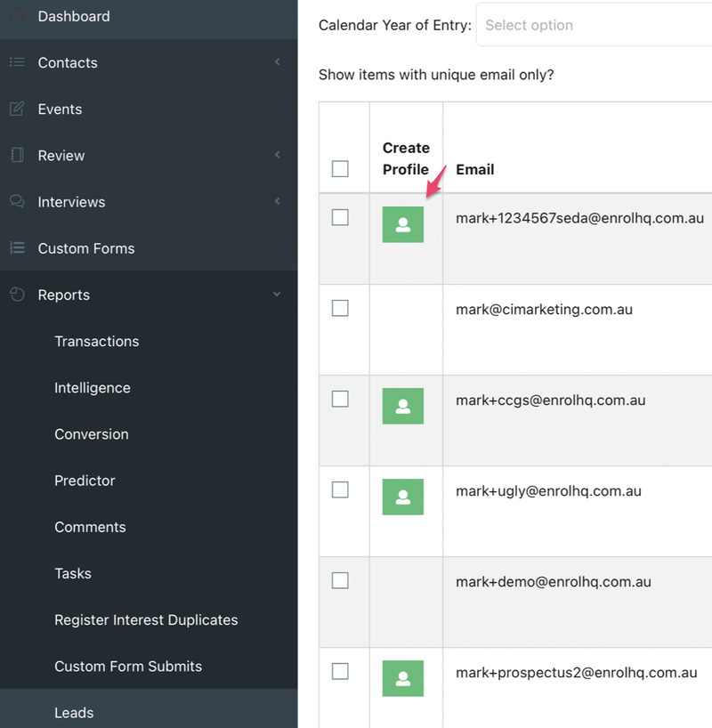712x728 pixels.
Task: Click Create Profile icon for mark+ccgs email
Action: pyautogui.click(x=402, y=406)
